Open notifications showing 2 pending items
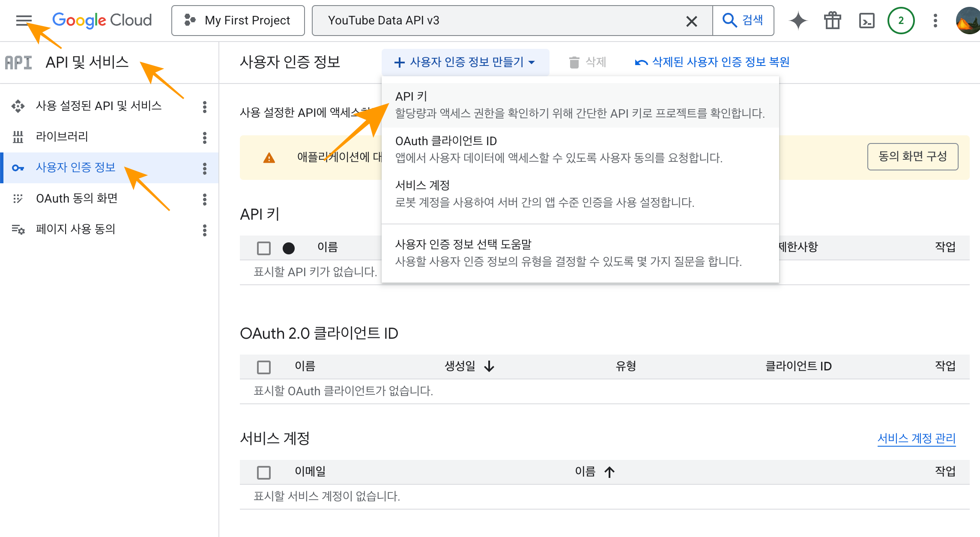 900,20
